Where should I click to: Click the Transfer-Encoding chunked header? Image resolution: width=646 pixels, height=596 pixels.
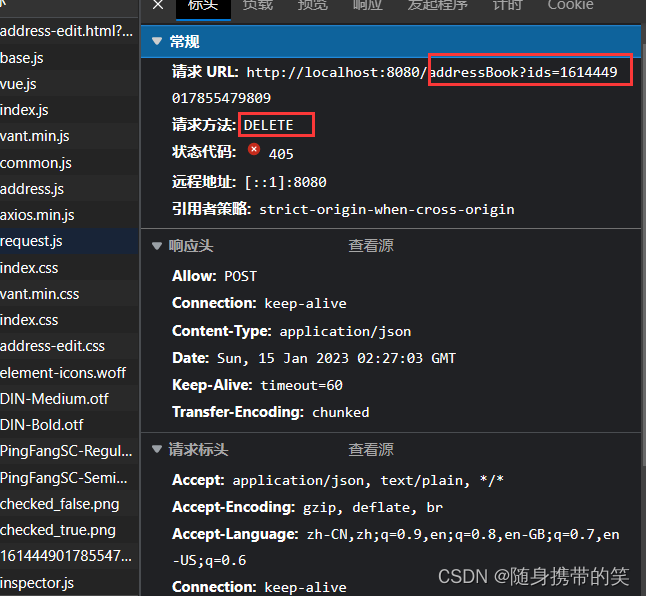click(271, 412)
